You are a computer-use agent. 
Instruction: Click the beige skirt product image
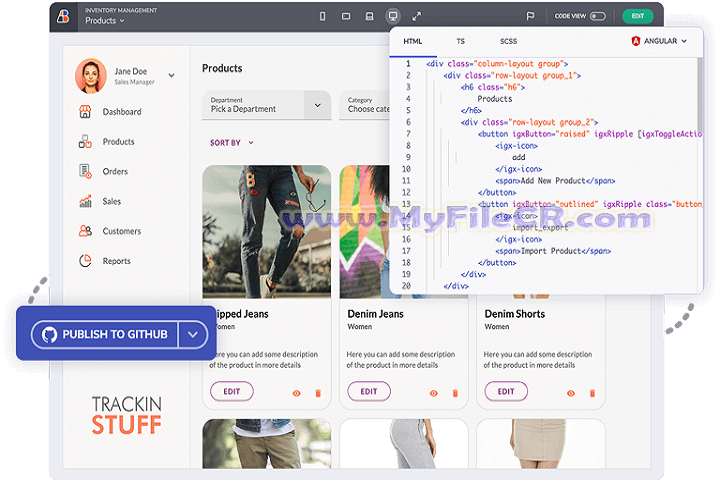540,444
